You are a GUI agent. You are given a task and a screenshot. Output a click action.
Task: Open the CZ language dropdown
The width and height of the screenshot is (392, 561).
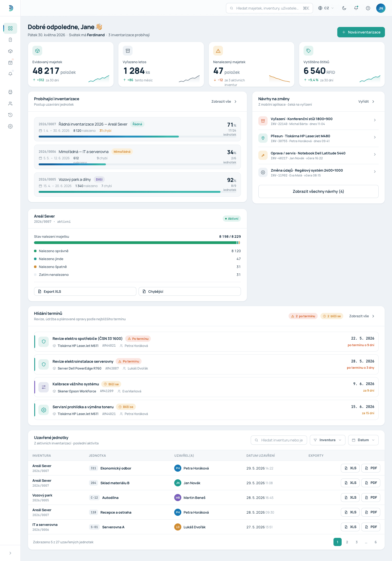point(326,8)
